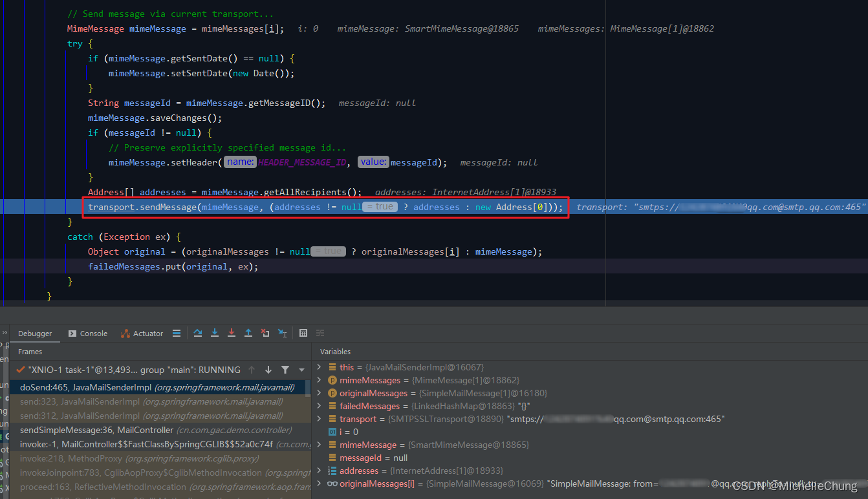The height and width of the screenshot is (499, 868).
Task: Select previous frame with up arrow
Action: (x=252, y=370)
